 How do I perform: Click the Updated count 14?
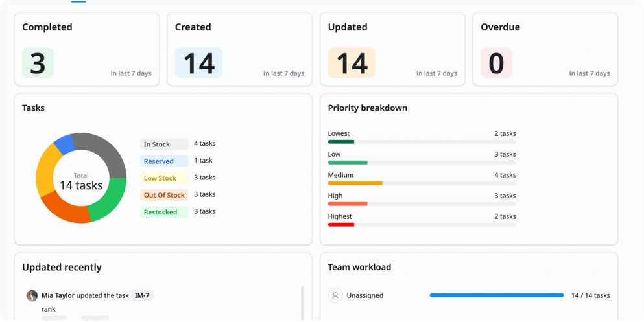coord(352,63)
